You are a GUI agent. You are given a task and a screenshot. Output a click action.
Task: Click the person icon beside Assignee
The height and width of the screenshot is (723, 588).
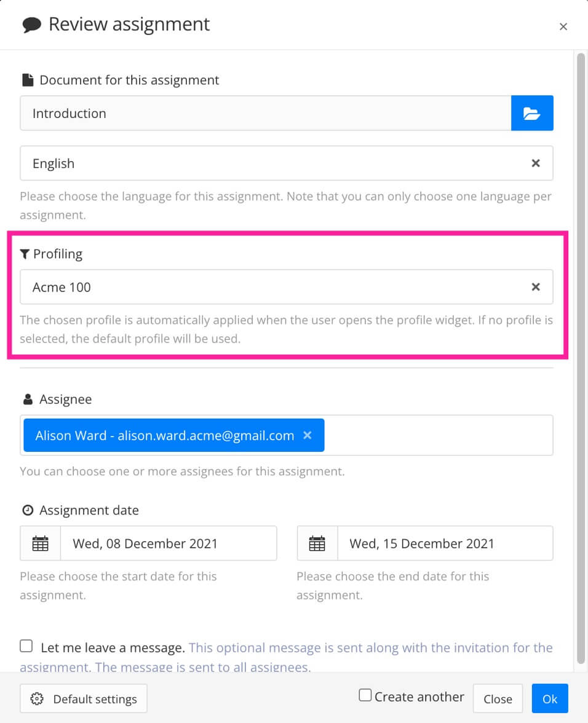[27, 398]
